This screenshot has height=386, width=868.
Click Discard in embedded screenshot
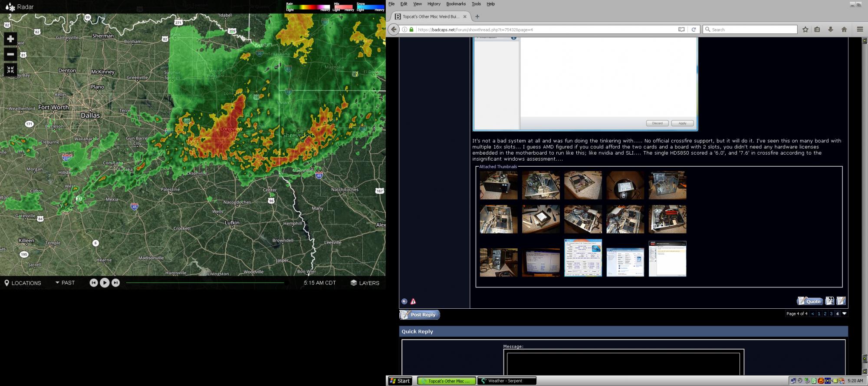pos(657,123)
